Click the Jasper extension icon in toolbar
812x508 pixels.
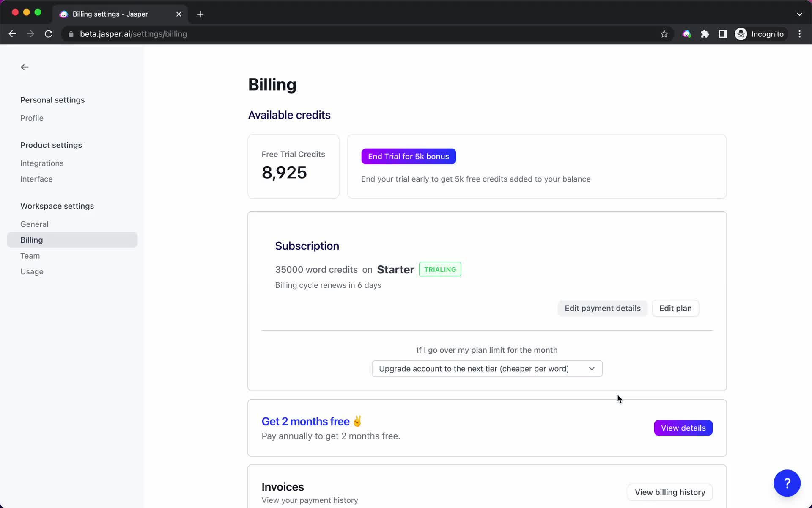(x=687, y=33)
